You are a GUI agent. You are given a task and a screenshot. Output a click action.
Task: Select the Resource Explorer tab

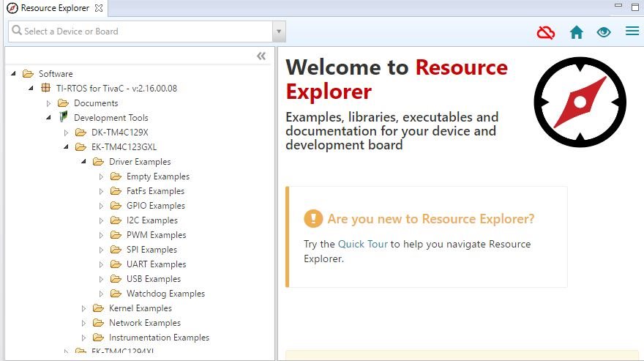coord(55,8)
